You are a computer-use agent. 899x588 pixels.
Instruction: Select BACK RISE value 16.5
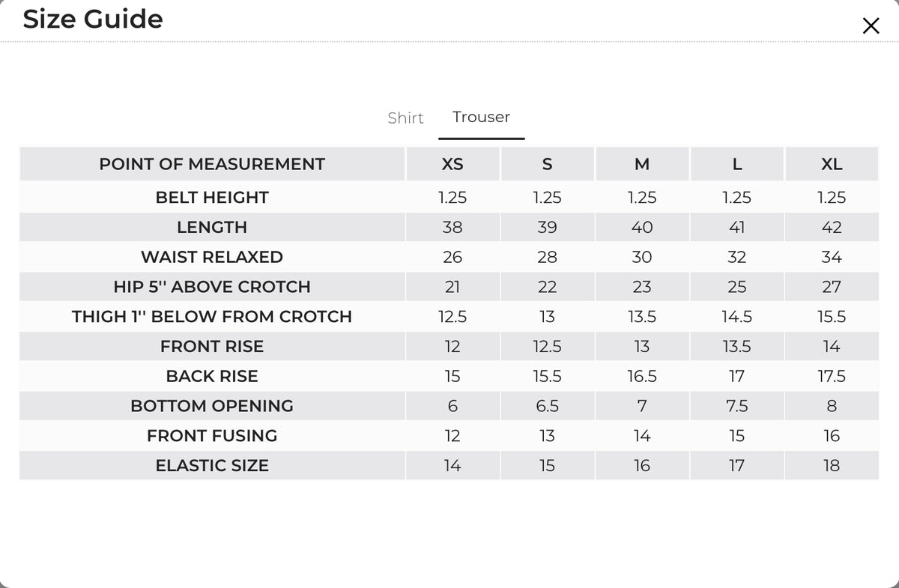(x=642, y=376)
